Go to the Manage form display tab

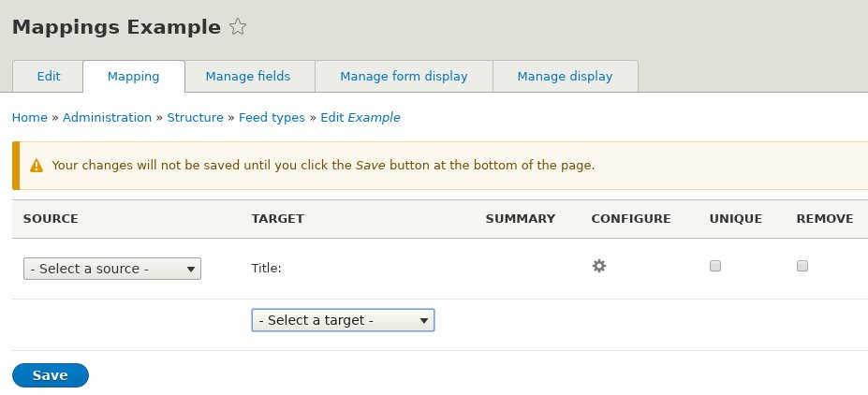tap(404, 77)
